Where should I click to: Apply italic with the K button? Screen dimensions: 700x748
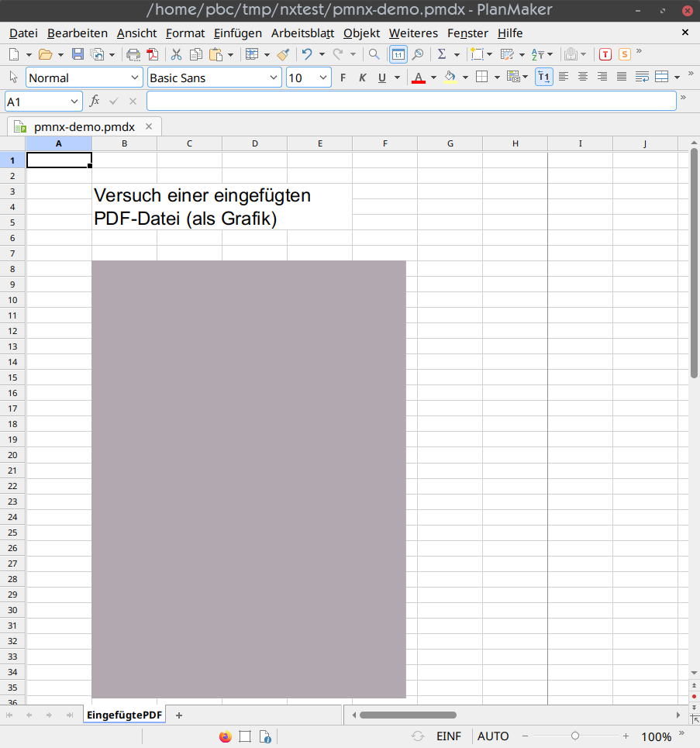click(x=362, y=78)
